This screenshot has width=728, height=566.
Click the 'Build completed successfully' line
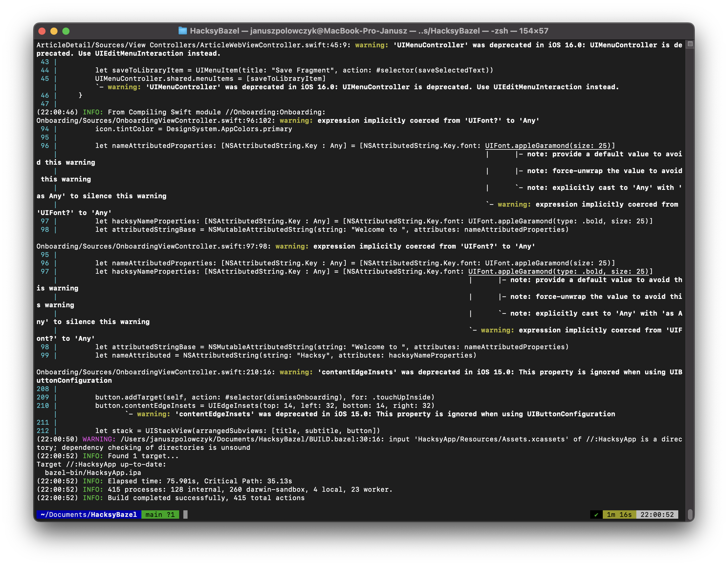(206, 498)
